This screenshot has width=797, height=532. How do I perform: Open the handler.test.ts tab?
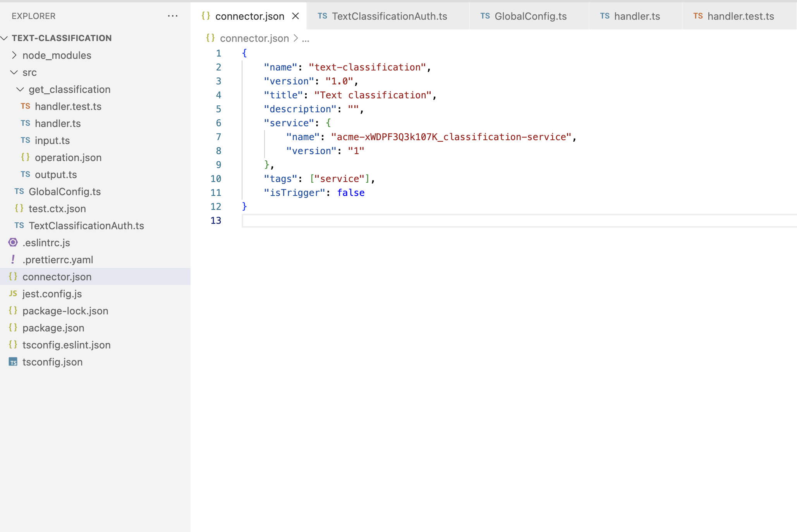click(740, 16)
